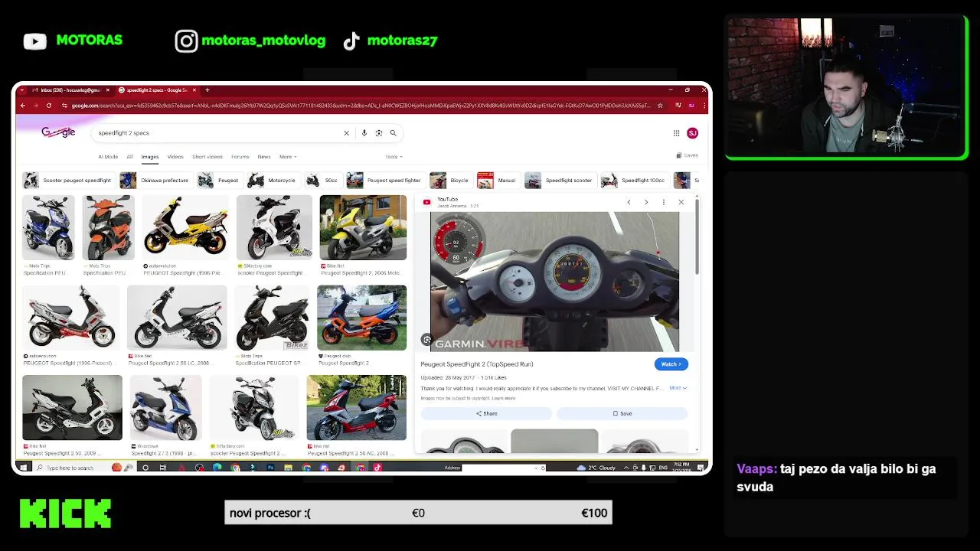
Task: Click the Share button
Action: tap(486, 413)
